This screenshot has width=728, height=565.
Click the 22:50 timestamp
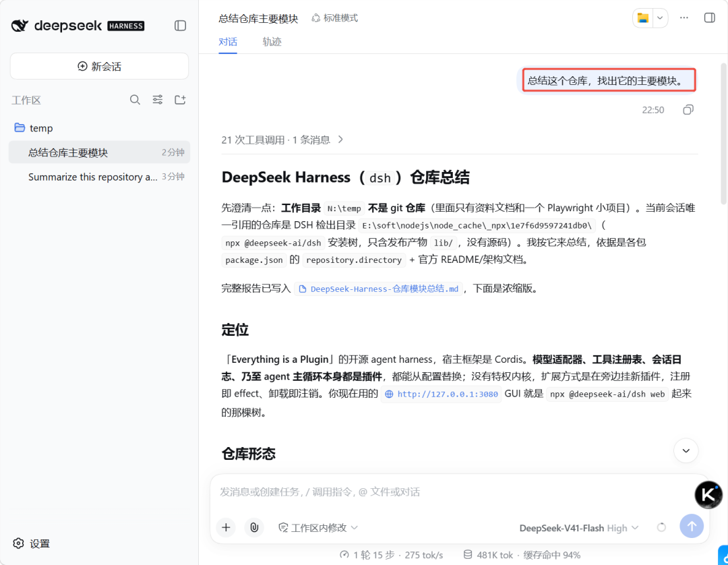[653, 110]
